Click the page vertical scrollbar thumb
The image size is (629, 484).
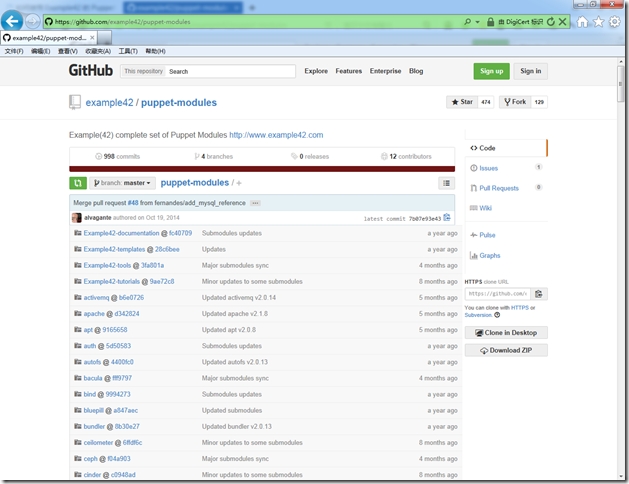point(621,83)
